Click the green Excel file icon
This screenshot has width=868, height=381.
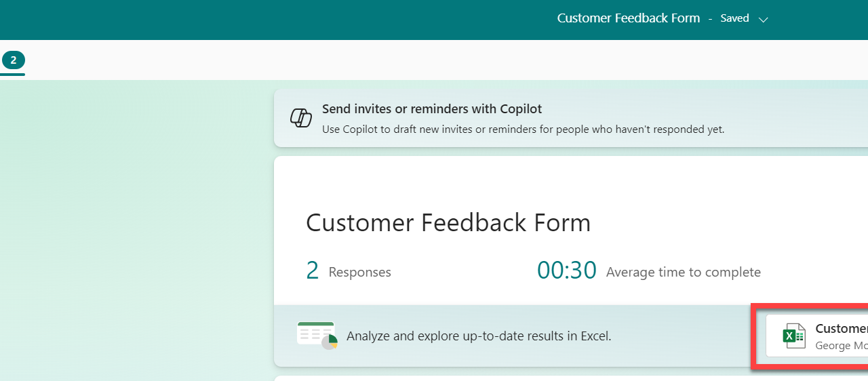(794, 336)
